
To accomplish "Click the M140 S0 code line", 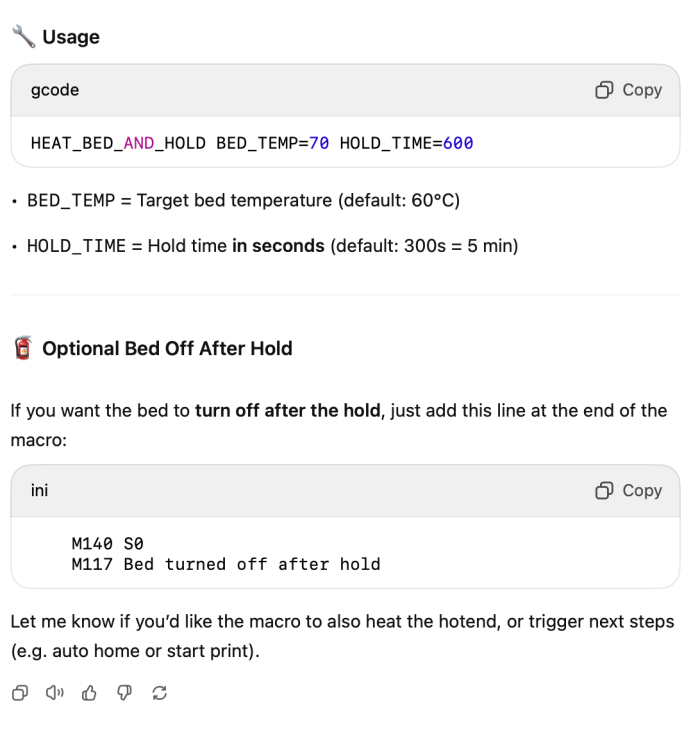I will tap(108, 543).
